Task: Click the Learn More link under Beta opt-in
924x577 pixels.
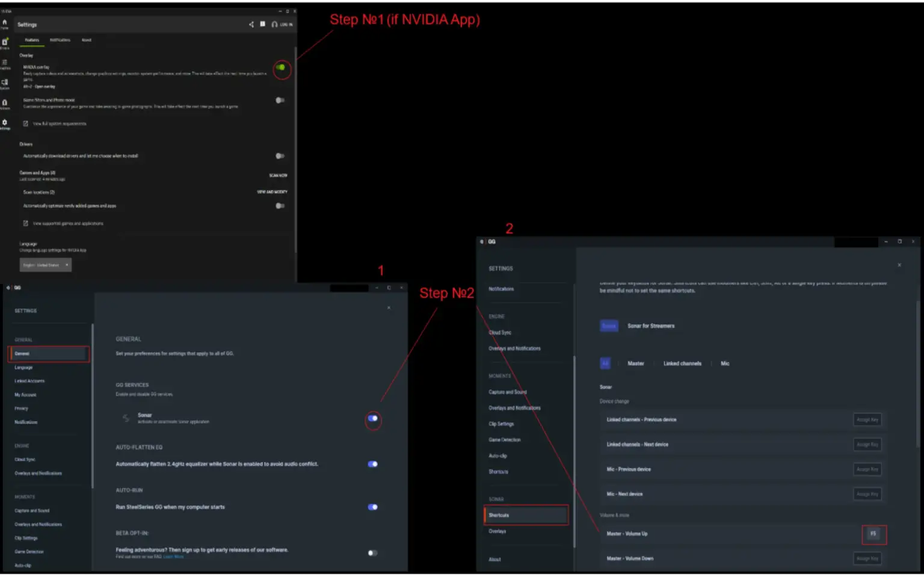Action: pos(174,557)
